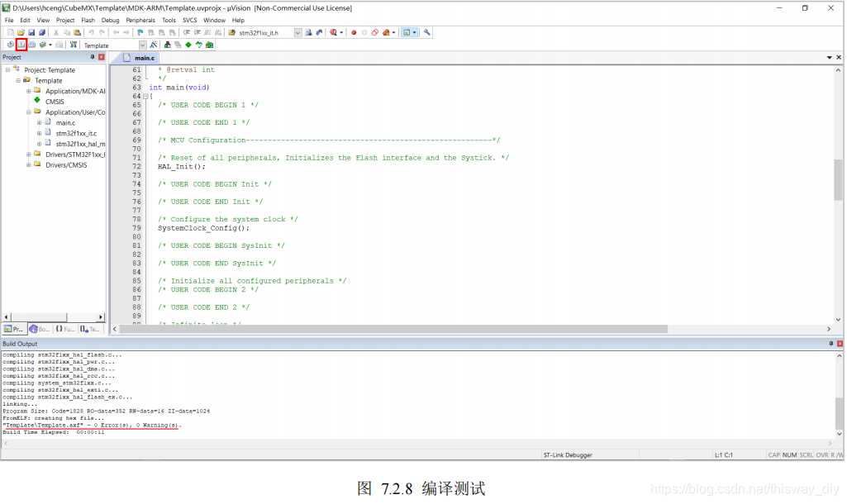Toggle bookmark on current line

140,32
